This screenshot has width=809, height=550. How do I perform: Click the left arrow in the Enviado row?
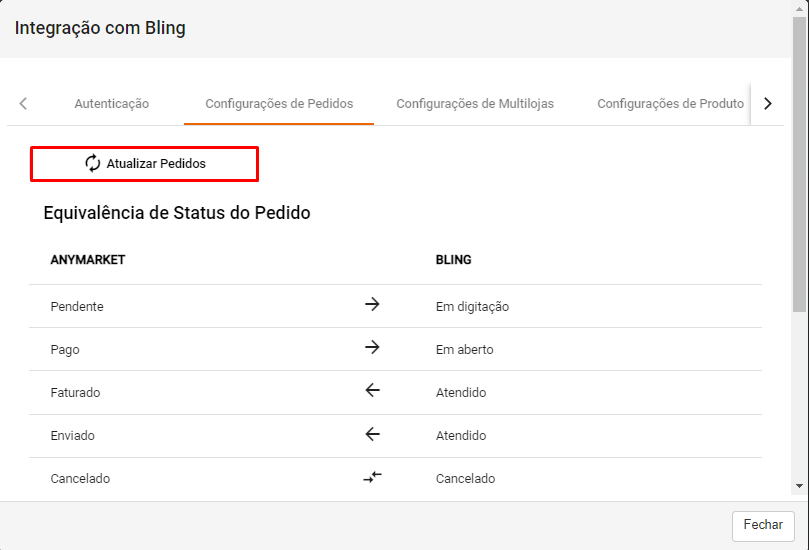click(372, 434)
